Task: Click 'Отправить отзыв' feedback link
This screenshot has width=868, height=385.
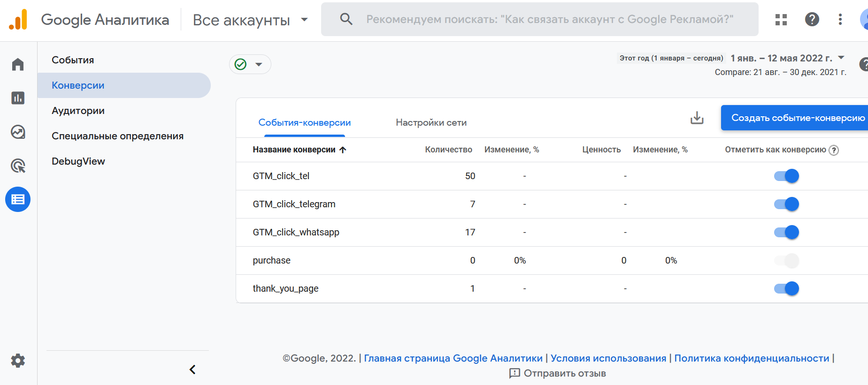Action: [x=565, y=373]
